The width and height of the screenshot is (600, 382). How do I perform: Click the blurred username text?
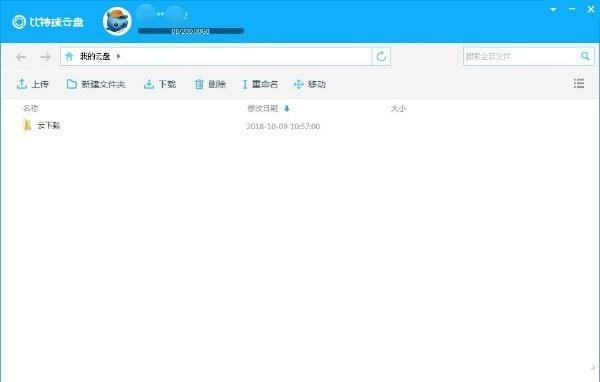coord(163,14)
